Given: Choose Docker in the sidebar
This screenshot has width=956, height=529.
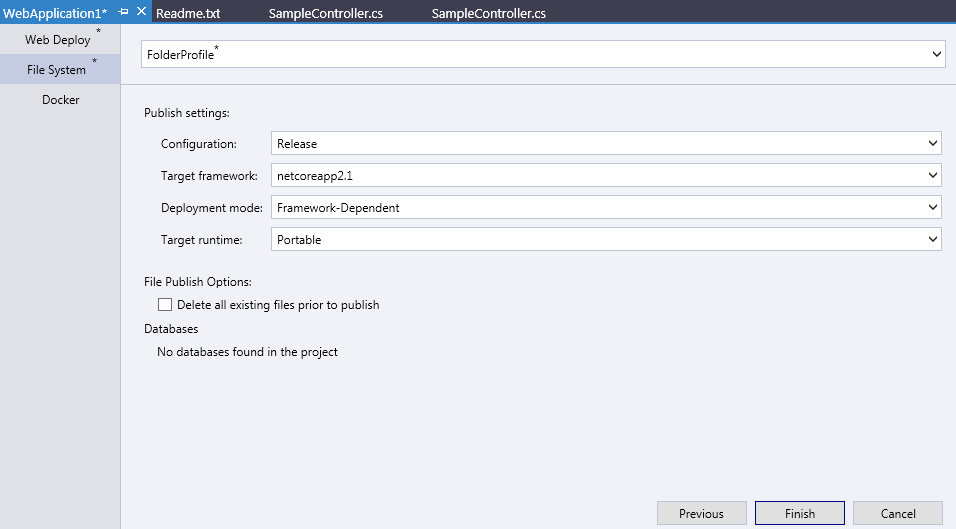Looking at the screenshot, I should 60,100.
